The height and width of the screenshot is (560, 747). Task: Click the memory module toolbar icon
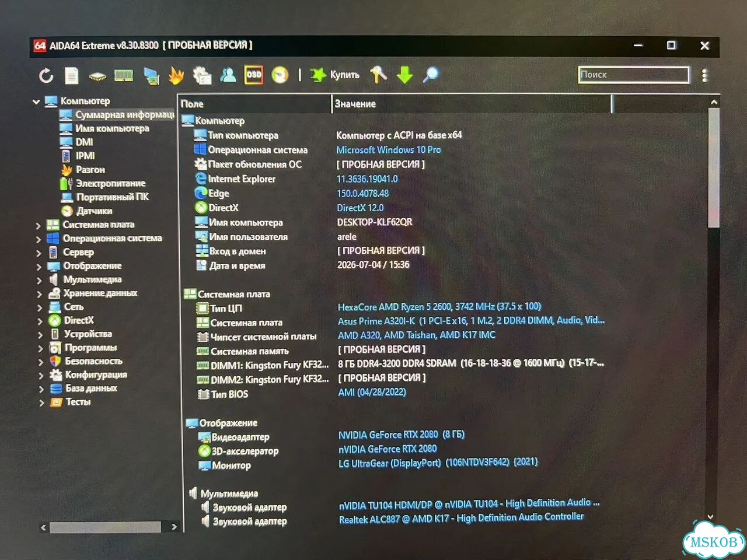click(124, 76)
